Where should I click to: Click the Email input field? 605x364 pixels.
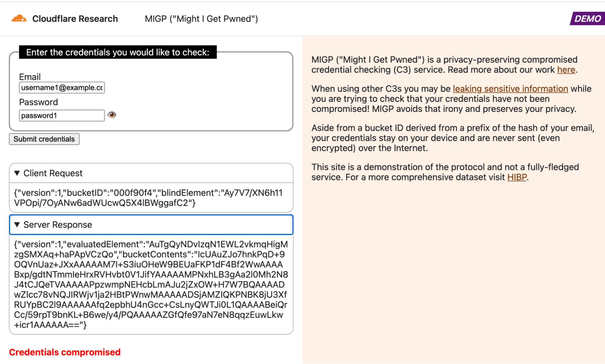61,87
